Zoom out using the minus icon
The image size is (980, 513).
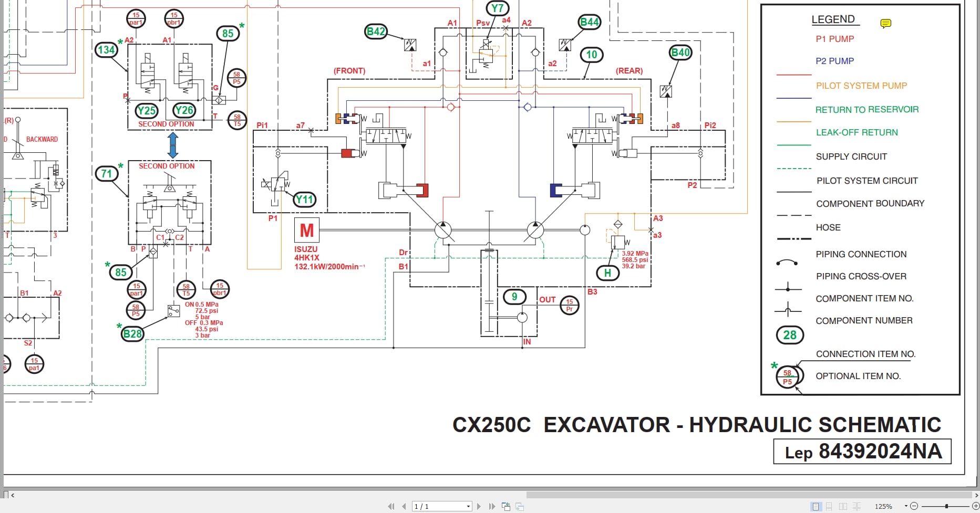pos(914,507)
